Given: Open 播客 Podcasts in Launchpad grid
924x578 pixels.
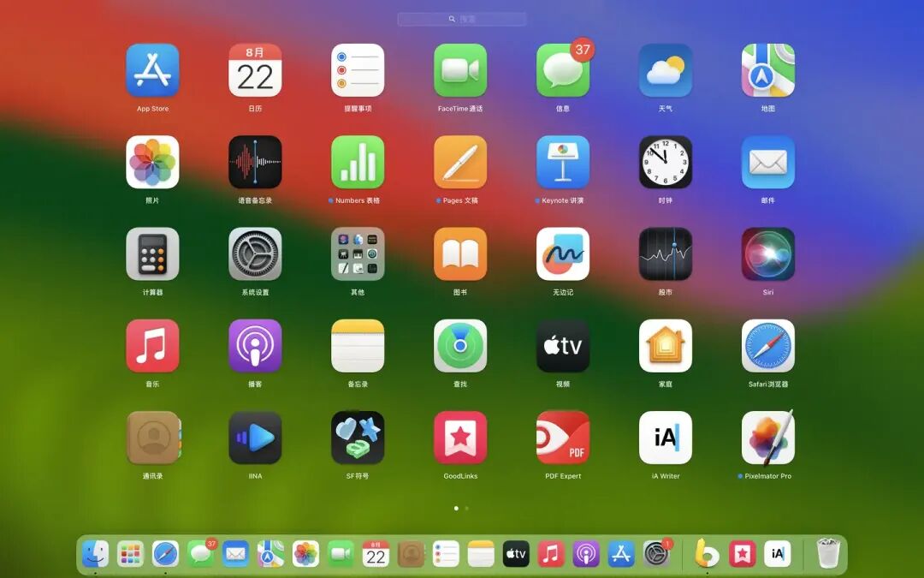Looking at the screenshot, I should tap(255, 346).
